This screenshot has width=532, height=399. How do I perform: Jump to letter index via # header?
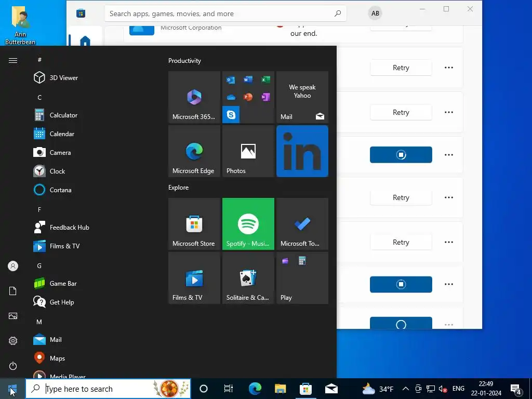point(39,60)
